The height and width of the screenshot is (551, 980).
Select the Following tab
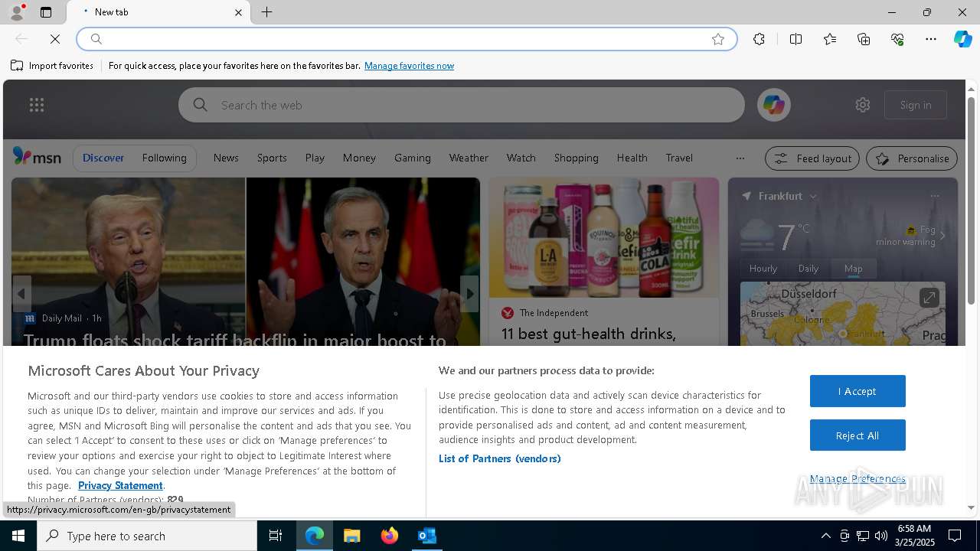[164, 158]
